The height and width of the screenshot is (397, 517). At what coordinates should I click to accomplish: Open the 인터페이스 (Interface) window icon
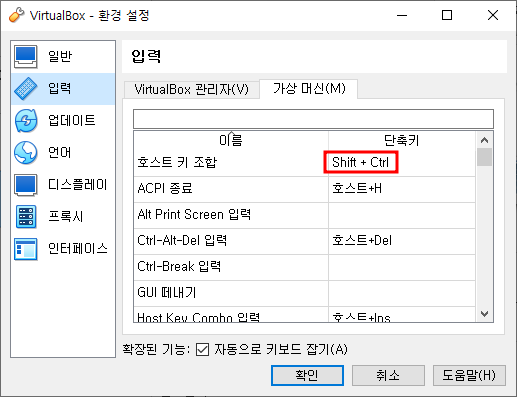coord(26,249)
